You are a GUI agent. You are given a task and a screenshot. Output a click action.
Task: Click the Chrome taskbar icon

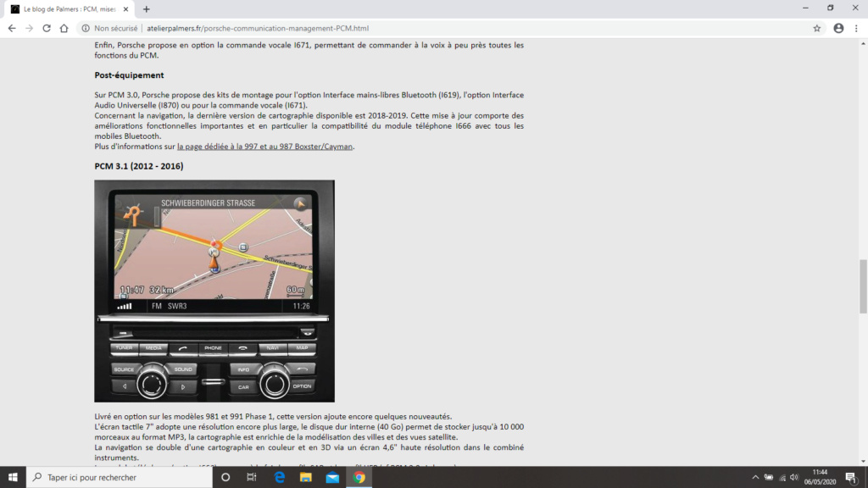[359, 477]
